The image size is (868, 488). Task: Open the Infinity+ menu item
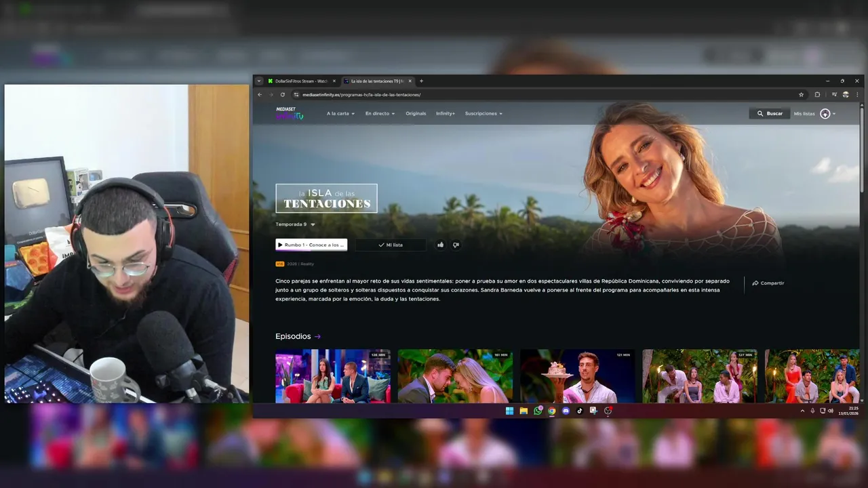[446, 114]
